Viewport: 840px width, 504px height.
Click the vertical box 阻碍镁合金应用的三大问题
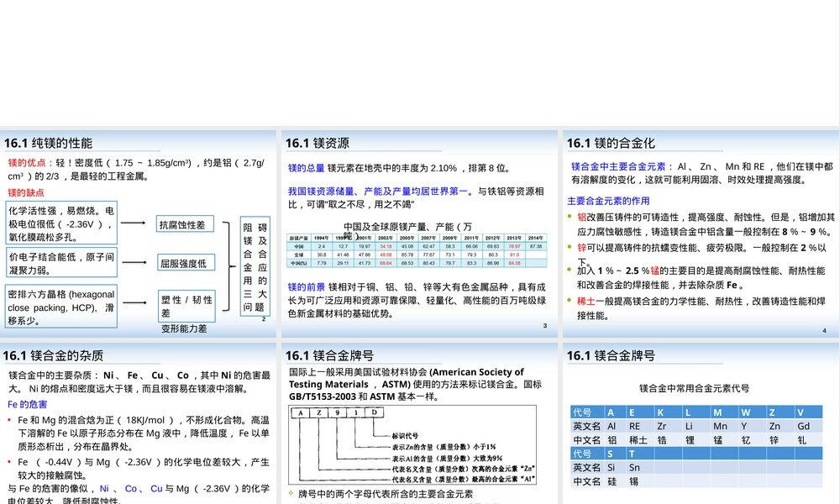pos(255,266)
